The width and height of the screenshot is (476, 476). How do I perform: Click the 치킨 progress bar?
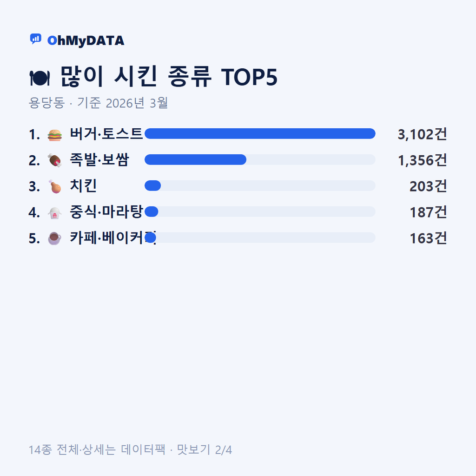(x=260, y=185)
